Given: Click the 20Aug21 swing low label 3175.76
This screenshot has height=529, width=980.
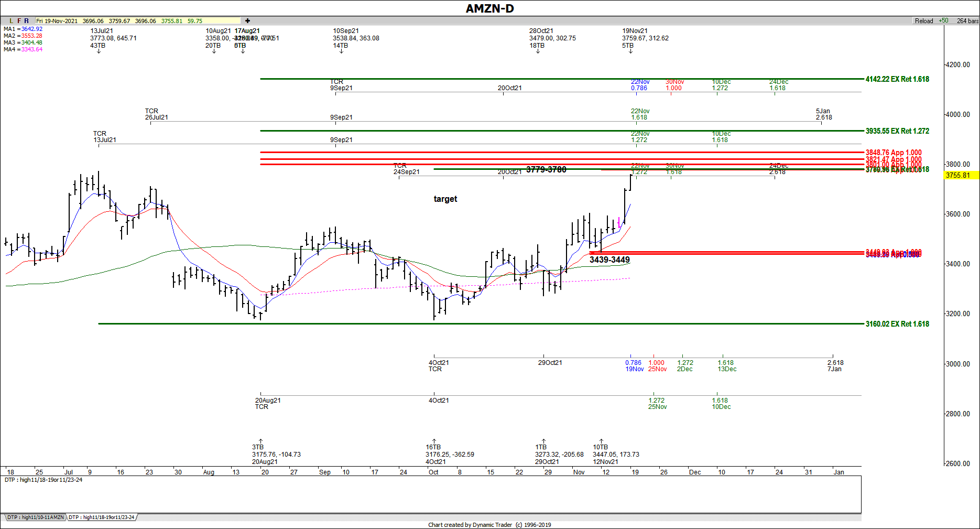Looking at the screenshot, I should pyautogui.click(x=276, y=455).
